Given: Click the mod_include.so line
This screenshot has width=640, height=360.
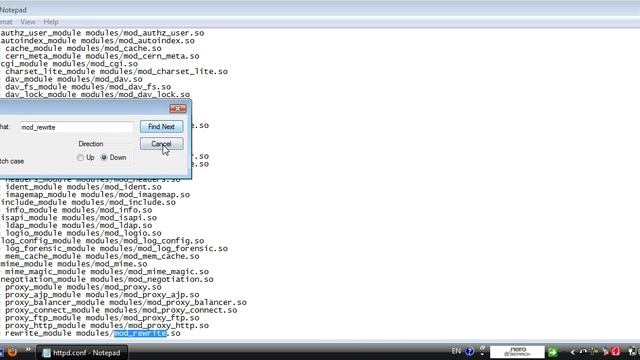Looking at the screenshot, I should pyautogui.click(x=88, y=202).
